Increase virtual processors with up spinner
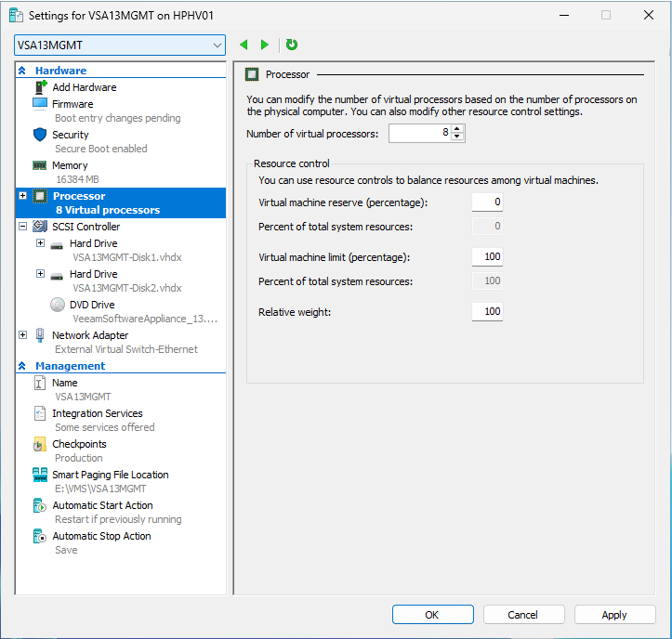The height and width of the screenshot is (639, 672). (457, 129)
